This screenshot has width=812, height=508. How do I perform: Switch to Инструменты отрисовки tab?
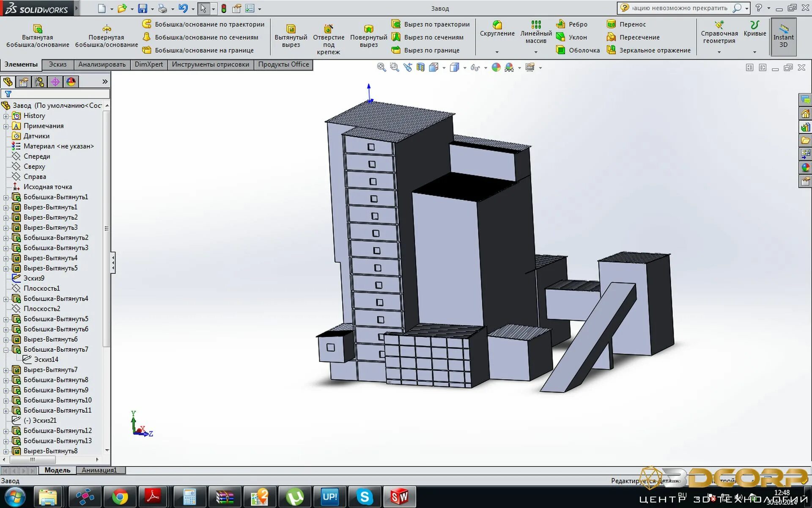210,64
